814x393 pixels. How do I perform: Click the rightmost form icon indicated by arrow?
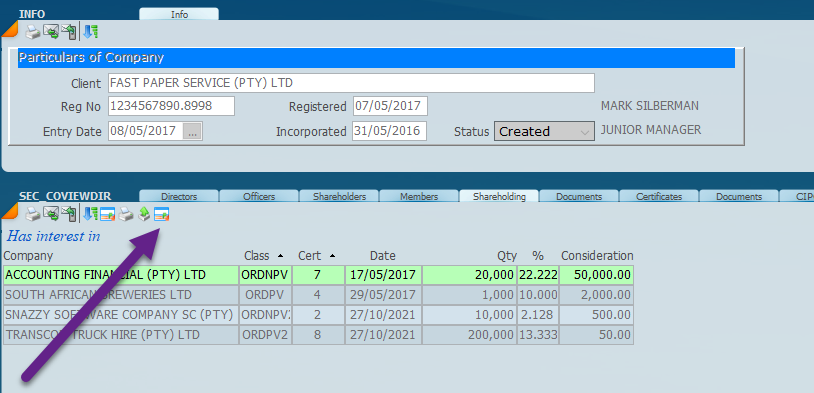[x=162, y=214]
